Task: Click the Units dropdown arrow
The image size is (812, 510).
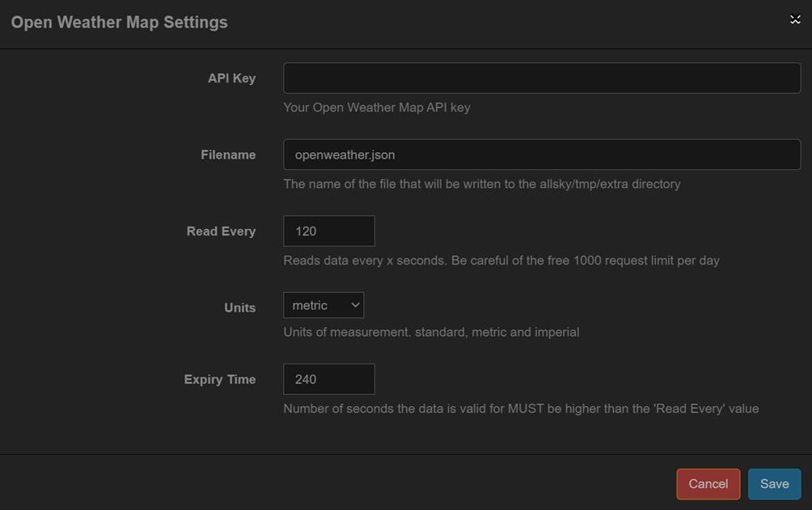Action: (354, 305)
